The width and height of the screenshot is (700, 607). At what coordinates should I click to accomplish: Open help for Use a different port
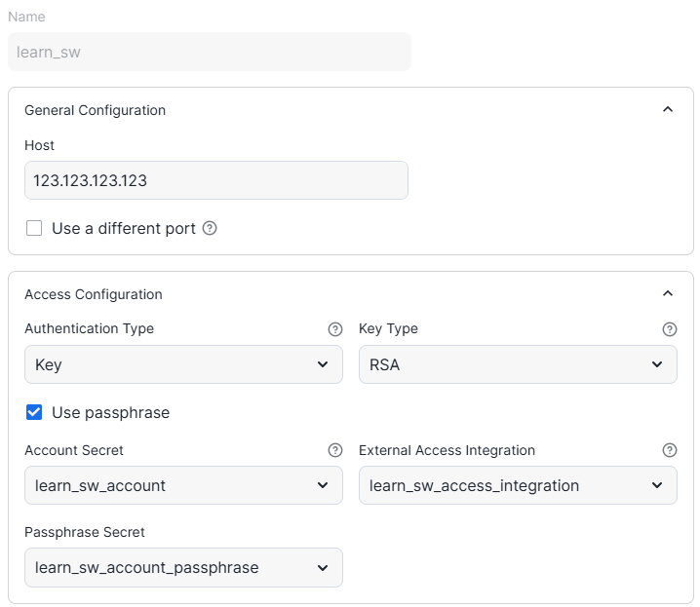pos(210,229)
